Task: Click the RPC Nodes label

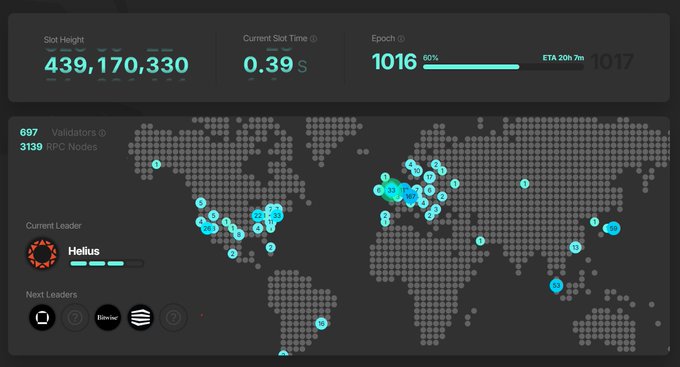Action: pos(72,147)
